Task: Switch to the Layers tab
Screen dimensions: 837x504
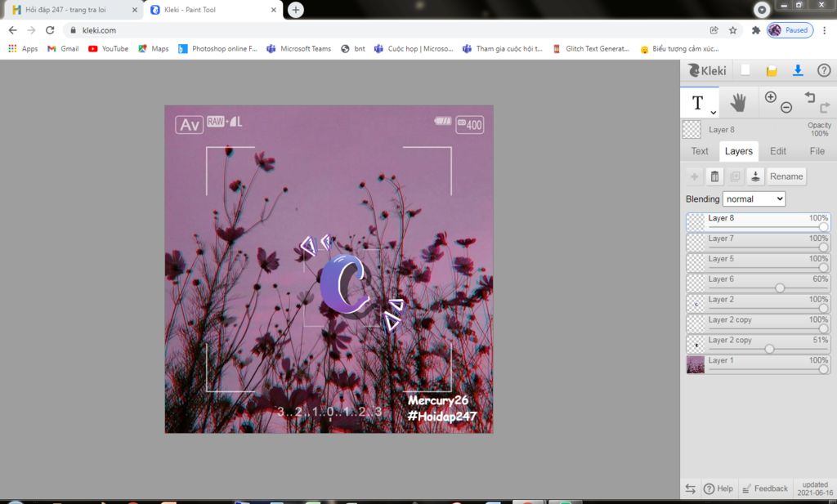Action: (x=738, y=151)
